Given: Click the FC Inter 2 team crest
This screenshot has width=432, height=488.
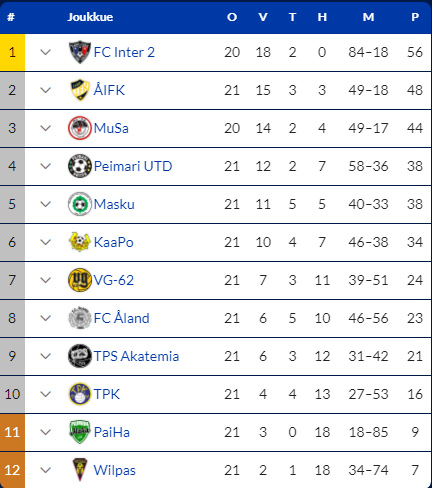Looking at the screenshot, I should [80, 52].
